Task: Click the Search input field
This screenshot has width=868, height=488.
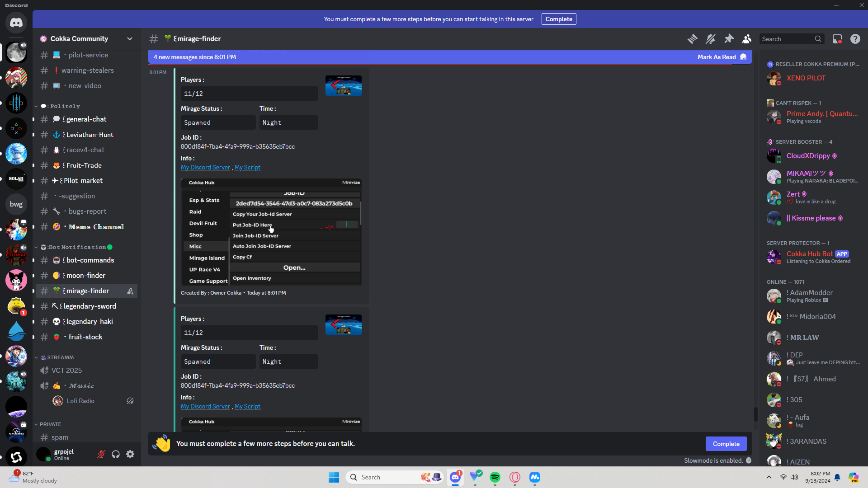Action: (792, 39)
